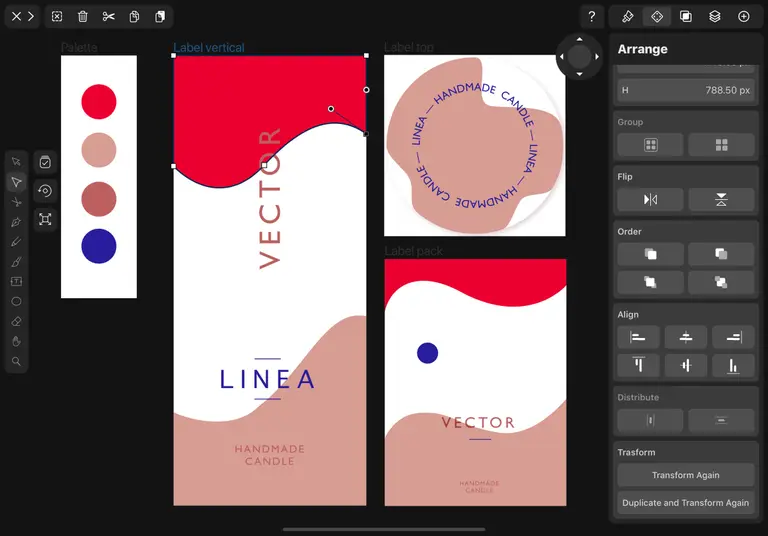
Task: Click the top-left Order stacking button
Action: point(650,254)
